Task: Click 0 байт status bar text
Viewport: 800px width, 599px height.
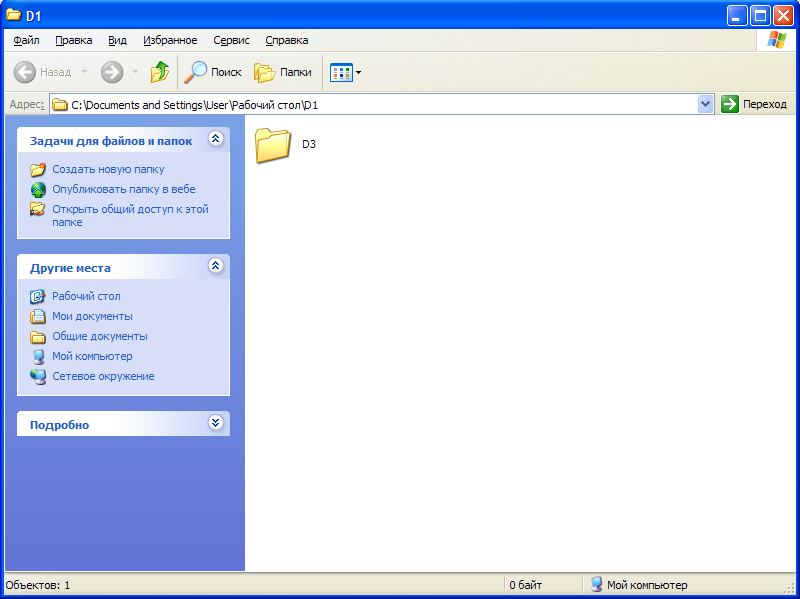Action: pos(526,585)
